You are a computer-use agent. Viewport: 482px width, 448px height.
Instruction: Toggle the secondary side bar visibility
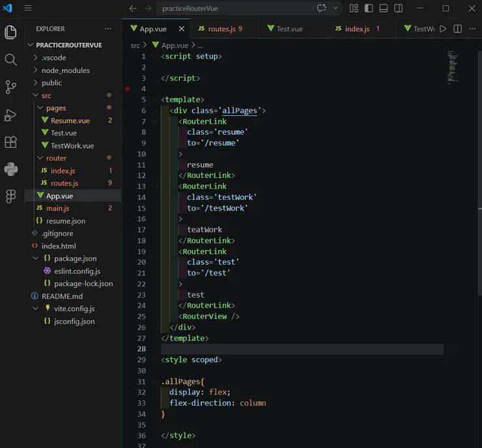399,8
